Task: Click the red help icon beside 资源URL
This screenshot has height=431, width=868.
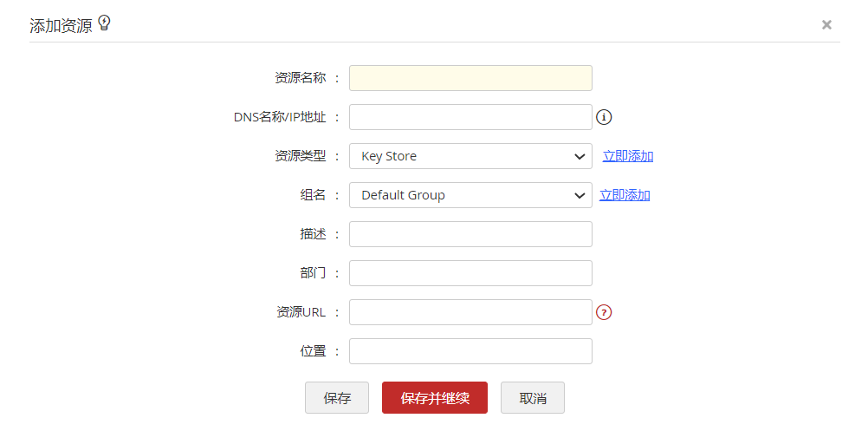Action: pos(605,312)
